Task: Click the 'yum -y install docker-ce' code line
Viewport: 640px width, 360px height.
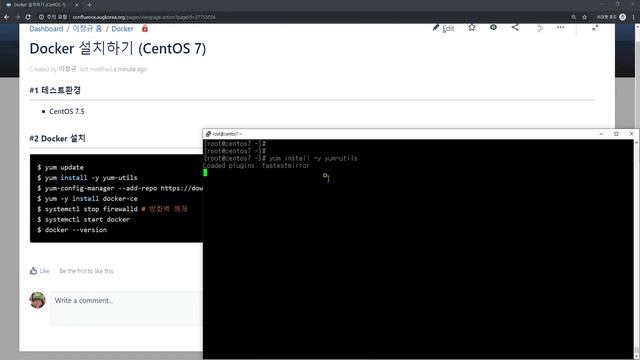Action: click(x=87, y=199)
